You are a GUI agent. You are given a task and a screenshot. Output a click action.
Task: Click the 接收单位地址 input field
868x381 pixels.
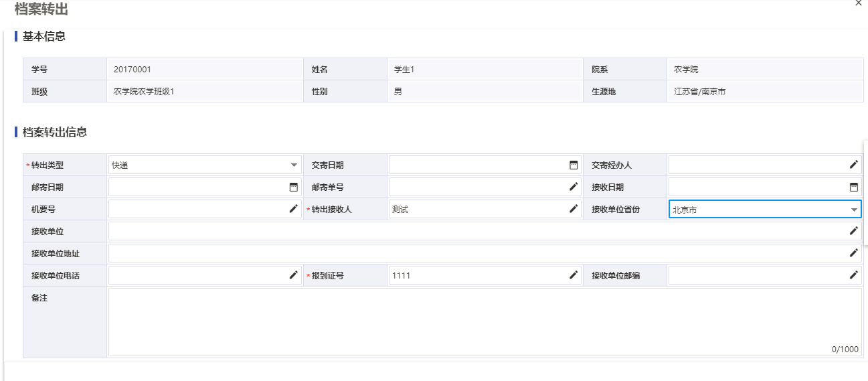click(485, 253)
